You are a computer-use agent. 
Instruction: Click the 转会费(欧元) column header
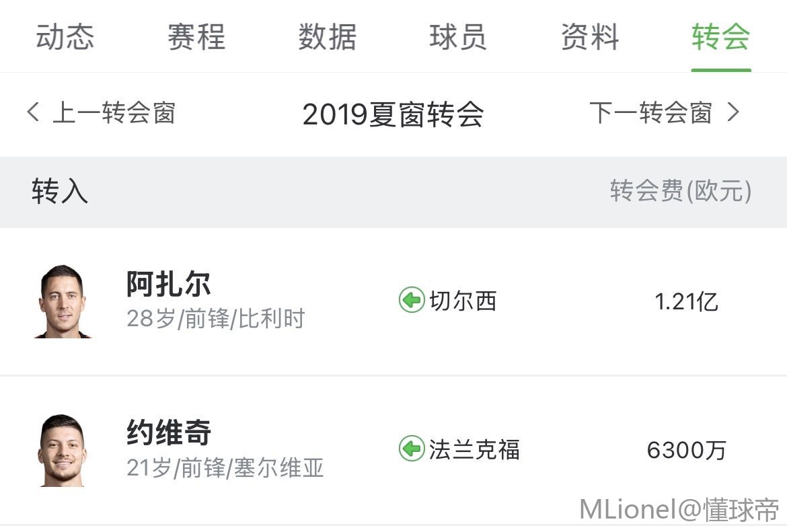click(x=680, y=192)
